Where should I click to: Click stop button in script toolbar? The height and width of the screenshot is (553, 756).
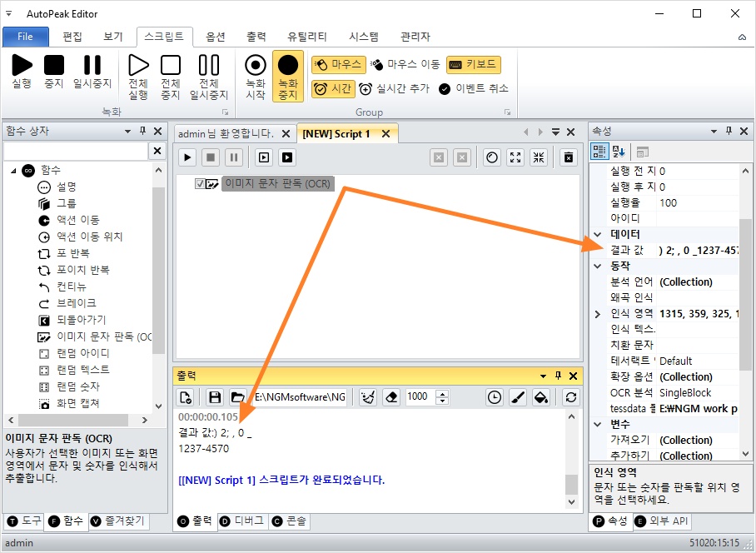(211, 157)
